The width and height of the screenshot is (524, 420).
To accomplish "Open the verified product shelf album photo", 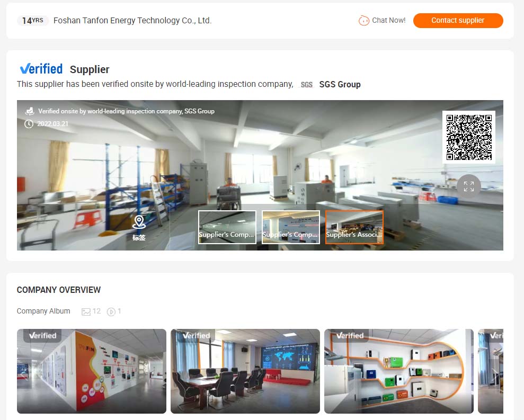I will click(398, 371).
